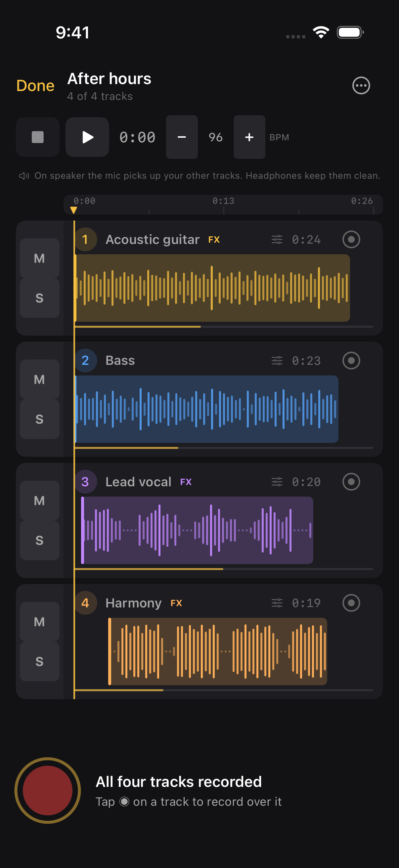This screenshot has width=399, height=868.
Task: Select the orange Harmony waveform clip
Action: [217, 651]
